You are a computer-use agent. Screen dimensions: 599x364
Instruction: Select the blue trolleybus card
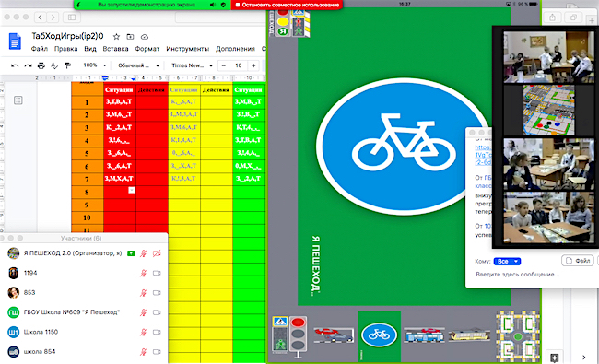(x=424, y=335)
